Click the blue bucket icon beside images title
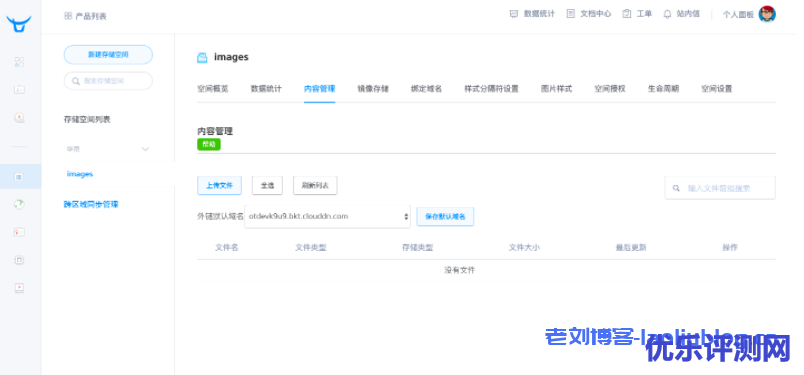Viewport: 804px width, 375px height. click(x=202, y=57)
